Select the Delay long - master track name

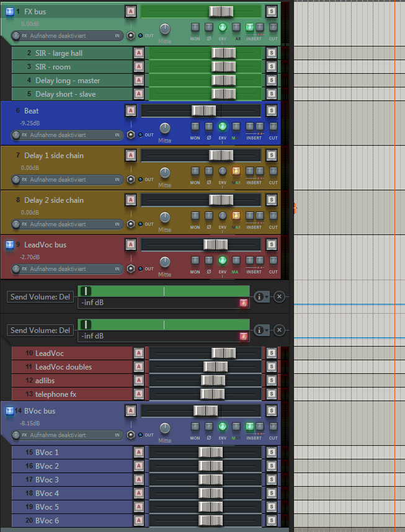68,81
